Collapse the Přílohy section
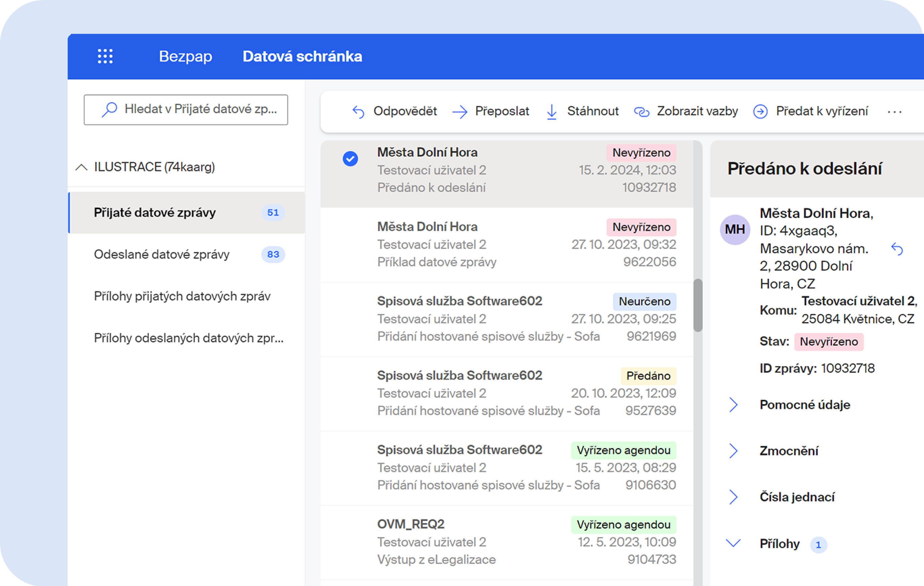924x586 pixels. (x=733, y=543)
